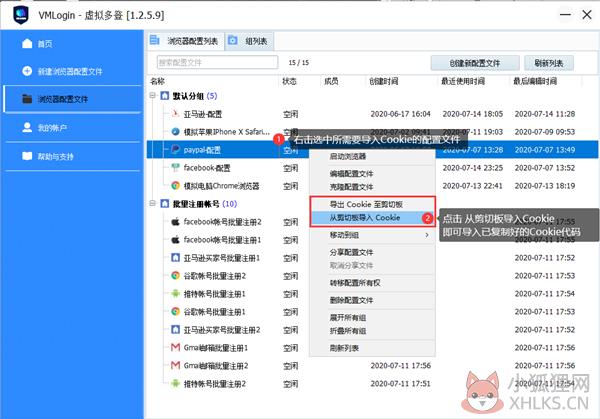Choose 克隆配置文件 in context menu
This screenshot has width=600, height=419.
372,187
